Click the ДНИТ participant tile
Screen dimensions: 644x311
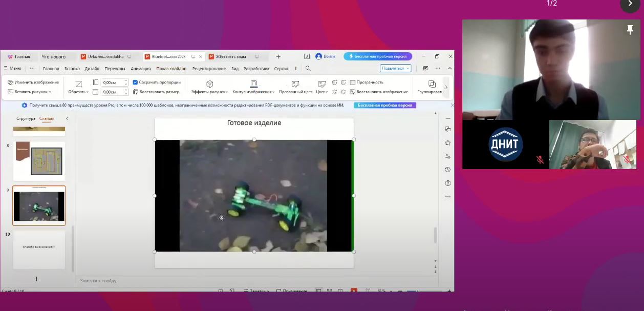click(x=506, y=144)
